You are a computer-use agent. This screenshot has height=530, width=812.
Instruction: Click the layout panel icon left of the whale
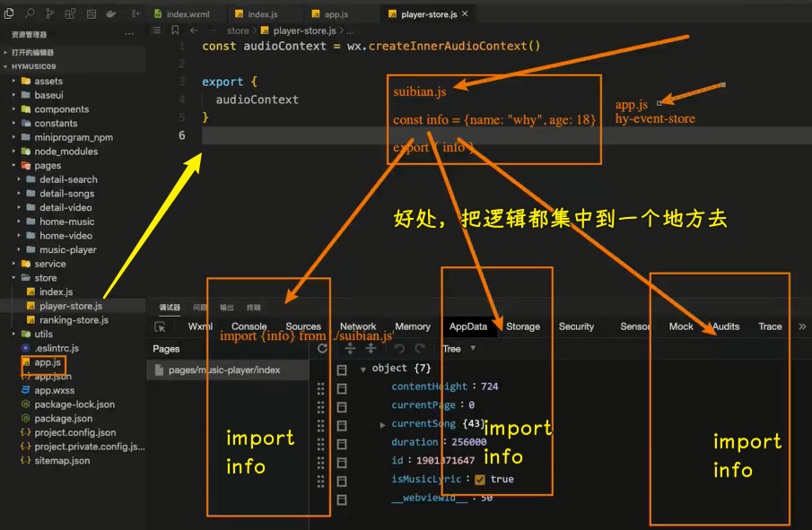point(92,14)
